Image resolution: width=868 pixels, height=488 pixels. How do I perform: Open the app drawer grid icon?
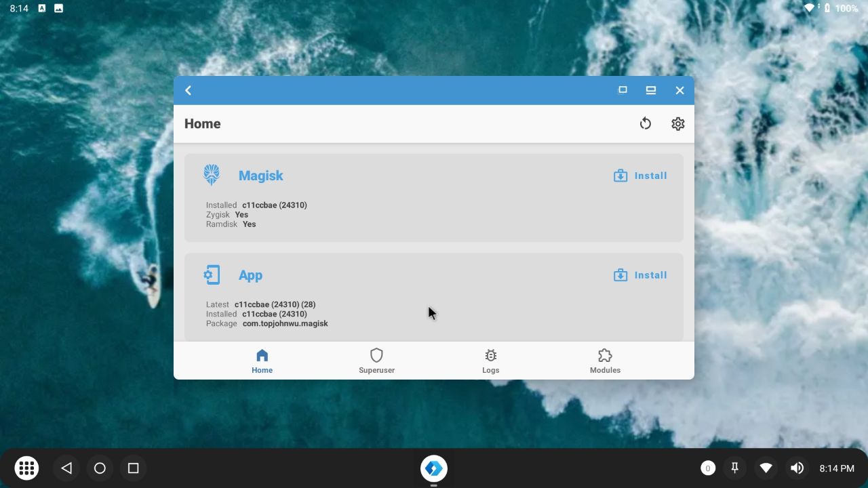click(x=26, y=468)
